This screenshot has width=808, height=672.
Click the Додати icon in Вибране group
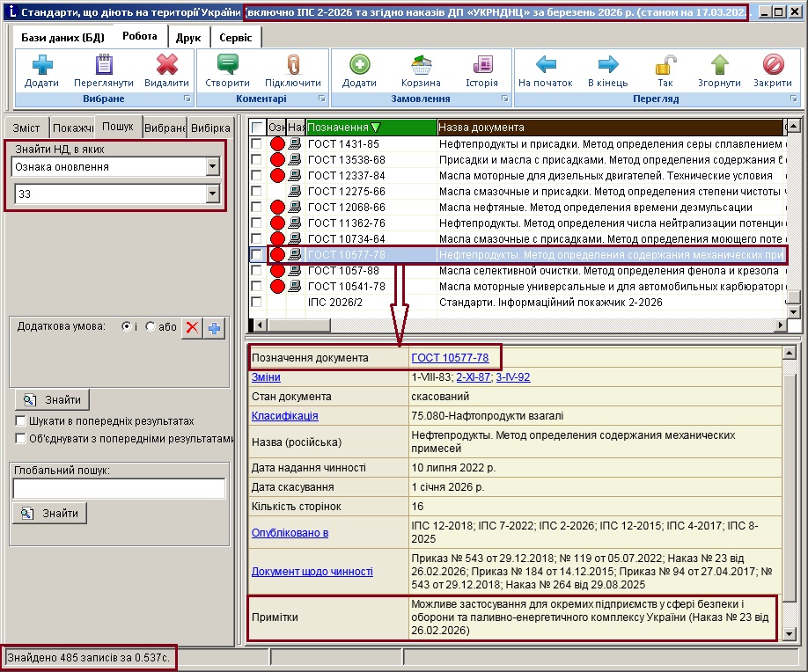pyautogui.click(x=41, y=65)
